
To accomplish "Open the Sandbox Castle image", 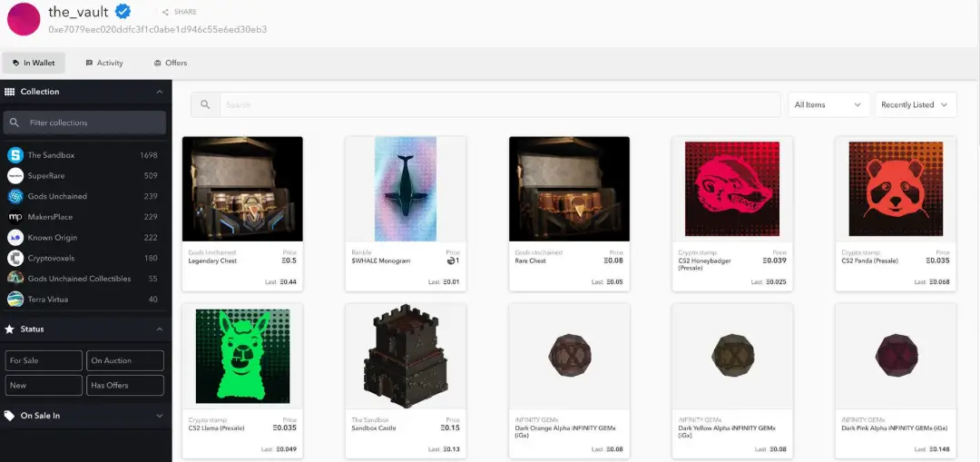I will click(405, 356).
